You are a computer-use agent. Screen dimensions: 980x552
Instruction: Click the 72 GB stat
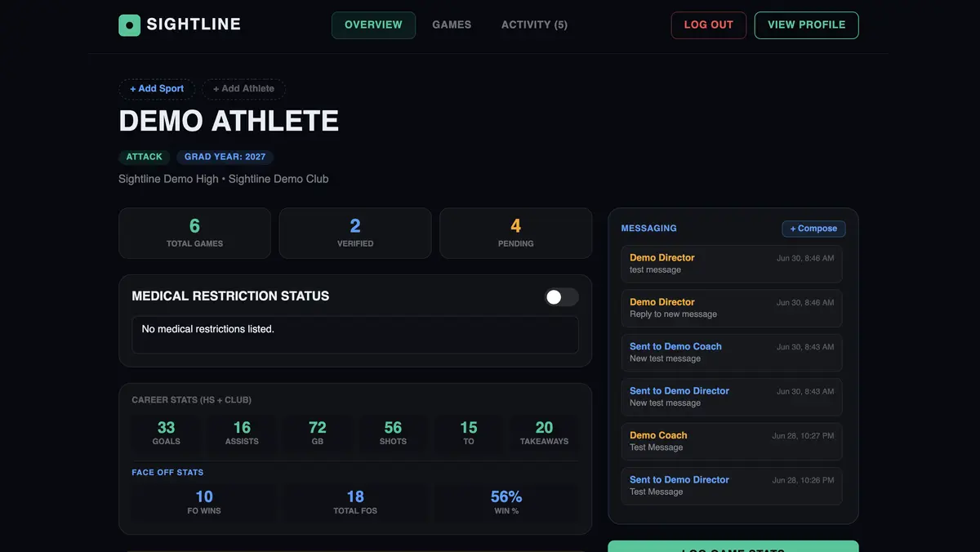click(318, 433)
